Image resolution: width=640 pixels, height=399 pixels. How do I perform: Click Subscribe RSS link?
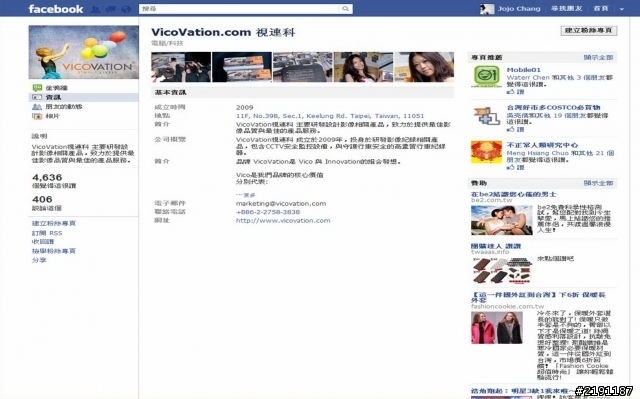(47, 233)
